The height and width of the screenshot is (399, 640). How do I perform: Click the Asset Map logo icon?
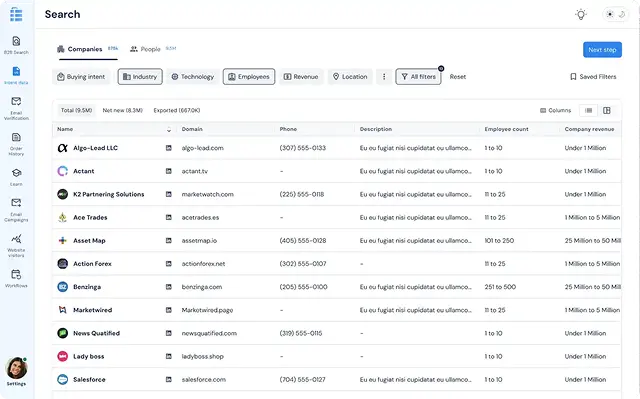62,241
